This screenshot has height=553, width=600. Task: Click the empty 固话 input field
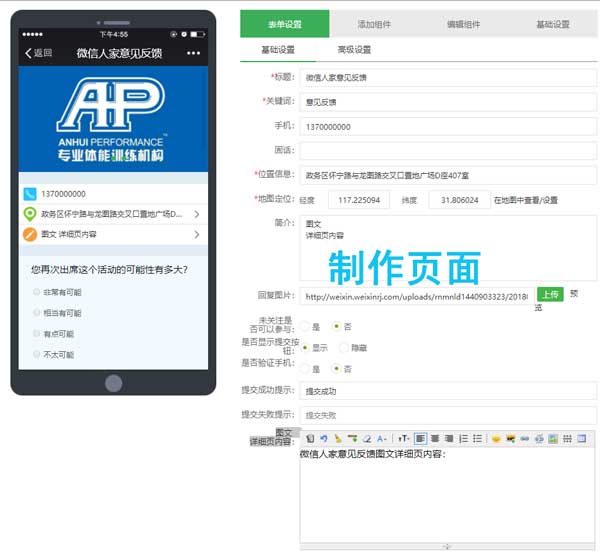(448, 151)
